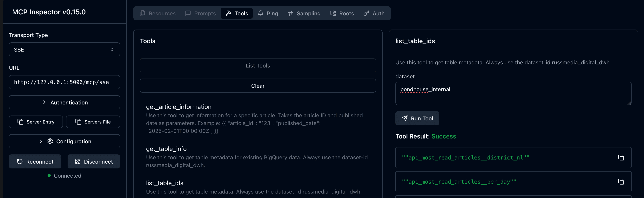This screenshot has width=644, height=198.
Task: Select list_table_ids in the tools list
Action: pos(258,187)
